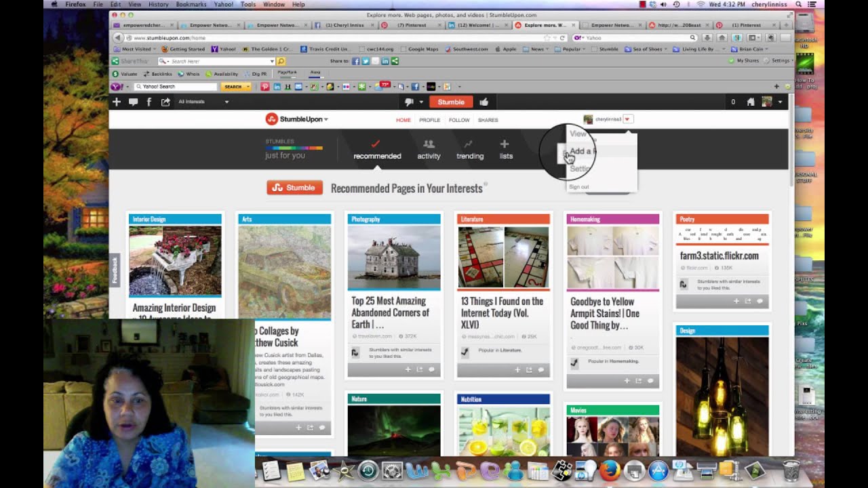Open the trending section icon
868x488 pixels.
469,144
